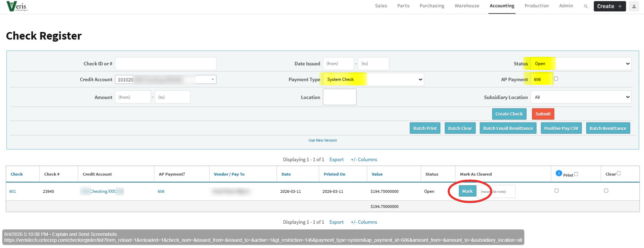
Task: Expand the Payment Type dropdown
Action: (373, 79)
